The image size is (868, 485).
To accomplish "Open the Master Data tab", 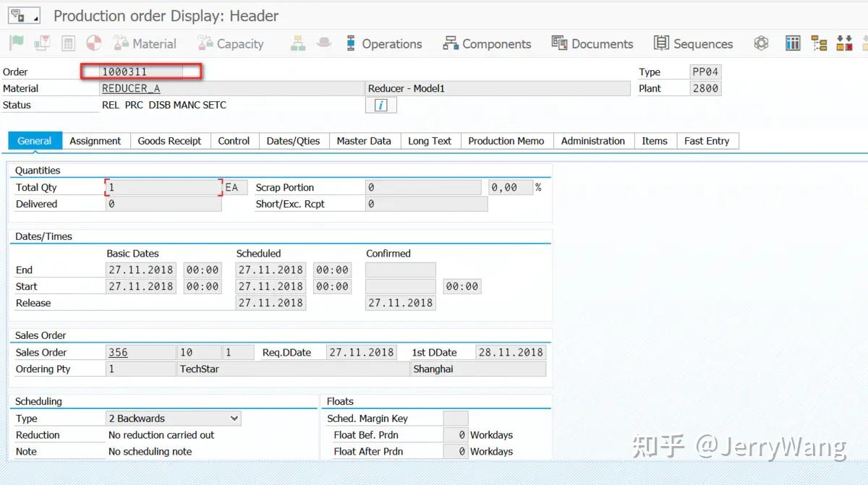I will 364,140.
